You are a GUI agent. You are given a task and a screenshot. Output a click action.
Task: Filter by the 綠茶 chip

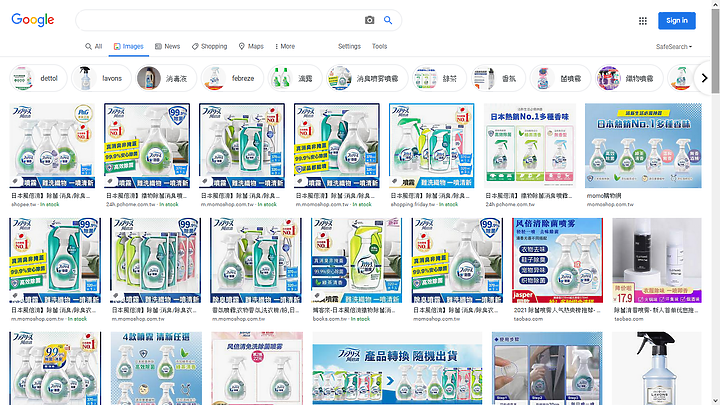(x=439, y=78)
